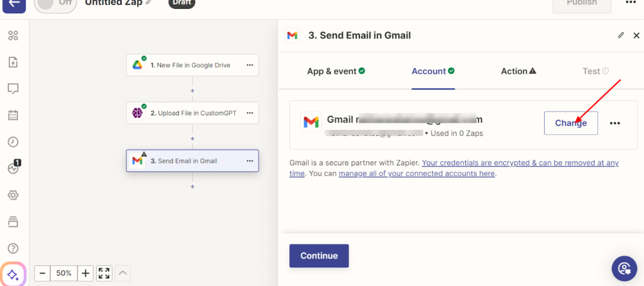The height and width of the screenshot is (286, 644).
Task: Click the Used in 0 Zaps text
Action: 457,134
